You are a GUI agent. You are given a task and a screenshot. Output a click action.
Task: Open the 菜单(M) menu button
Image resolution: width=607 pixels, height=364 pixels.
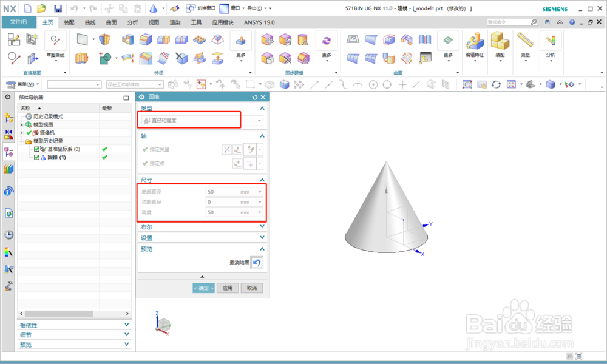23,84
